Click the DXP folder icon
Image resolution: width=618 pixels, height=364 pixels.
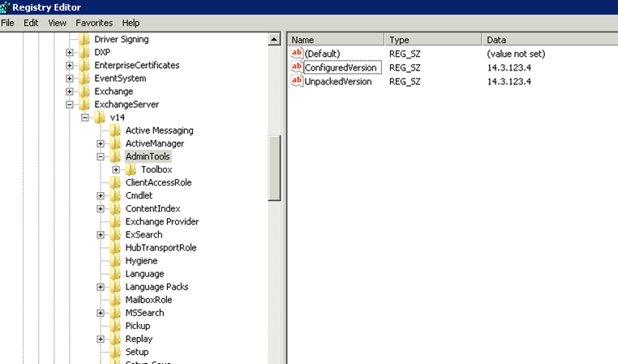click(84, 52)
